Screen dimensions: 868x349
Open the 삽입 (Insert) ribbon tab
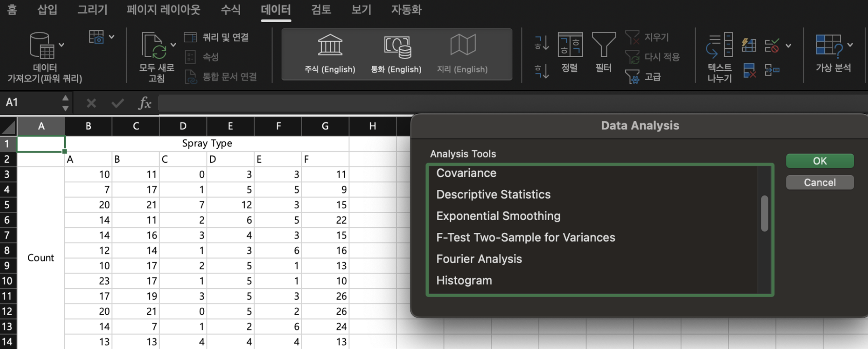pos(47,10)
